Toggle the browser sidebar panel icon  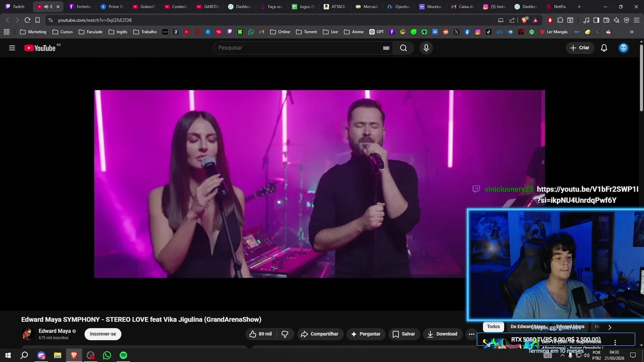pyautogui.click(x=596, y=20)
